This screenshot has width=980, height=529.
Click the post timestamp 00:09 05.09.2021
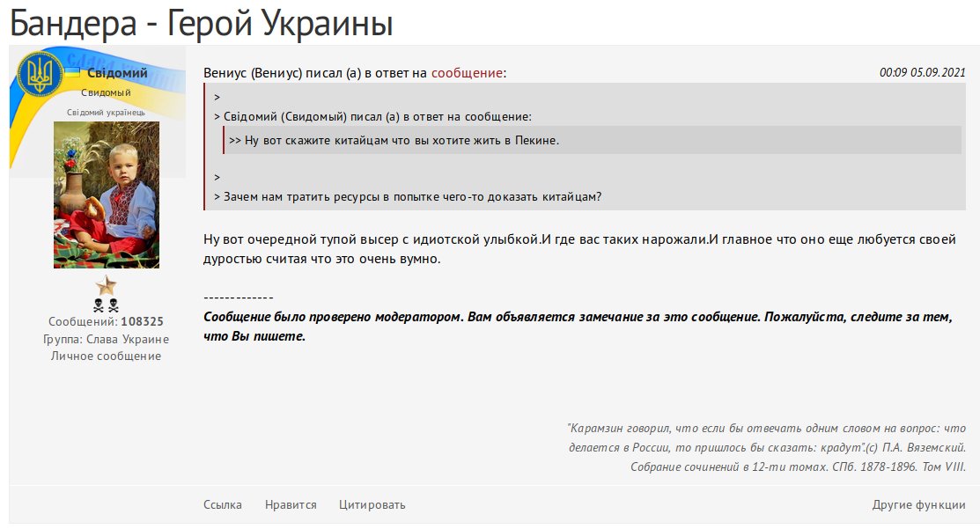coord(922,73)
